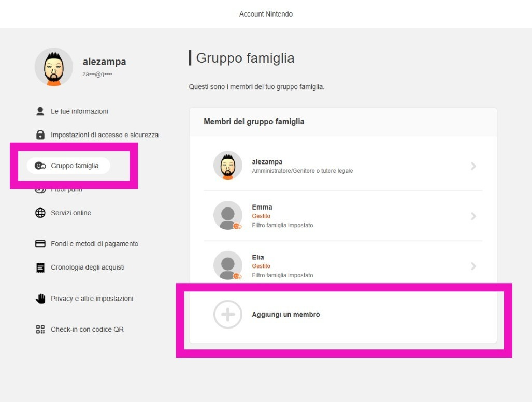Click Amministratore/Genitore o tutore legale label
532x402 pixels.
tap(303, 171)
